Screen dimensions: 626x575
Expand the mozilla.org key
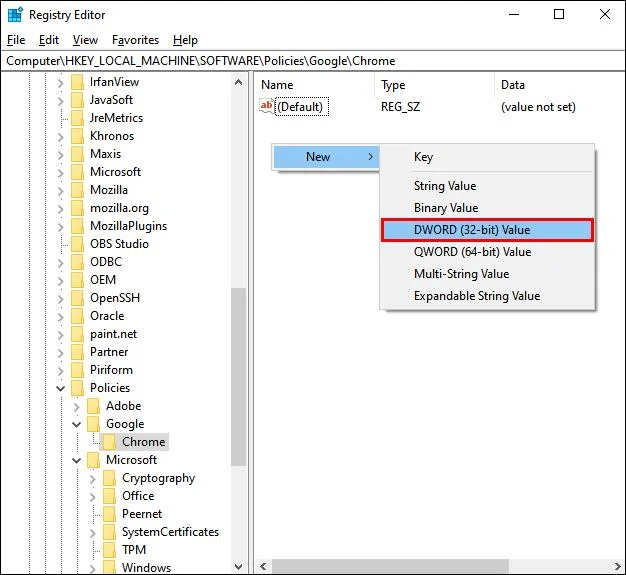pos(60,209)
